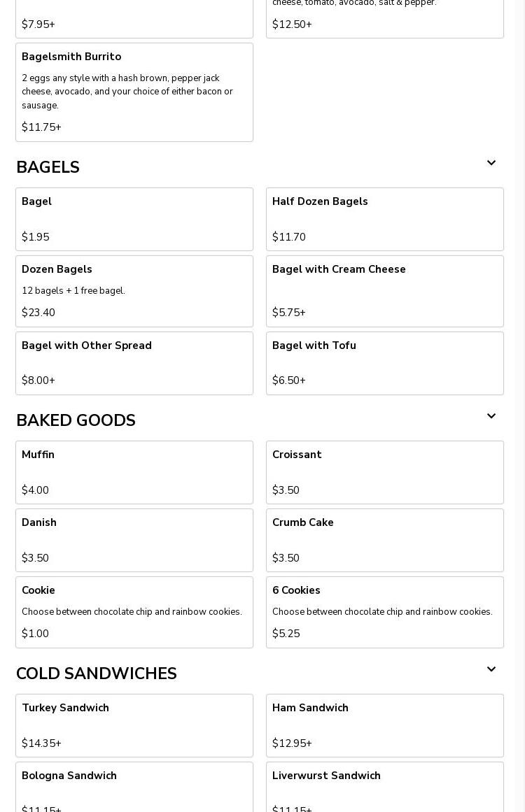
Task: Select Bagel with Cream Cheese
Action: [x=384, y=291]
